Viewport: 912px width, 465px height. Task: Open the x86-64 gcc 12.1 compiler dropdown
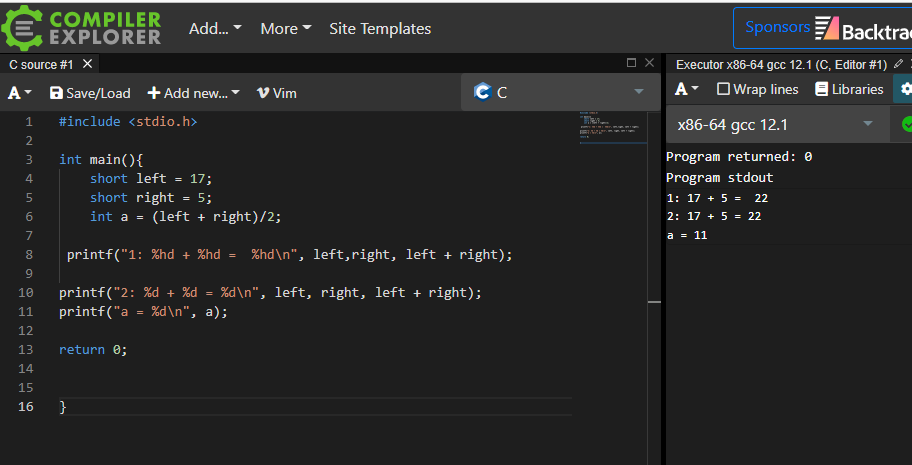point(778,125)
